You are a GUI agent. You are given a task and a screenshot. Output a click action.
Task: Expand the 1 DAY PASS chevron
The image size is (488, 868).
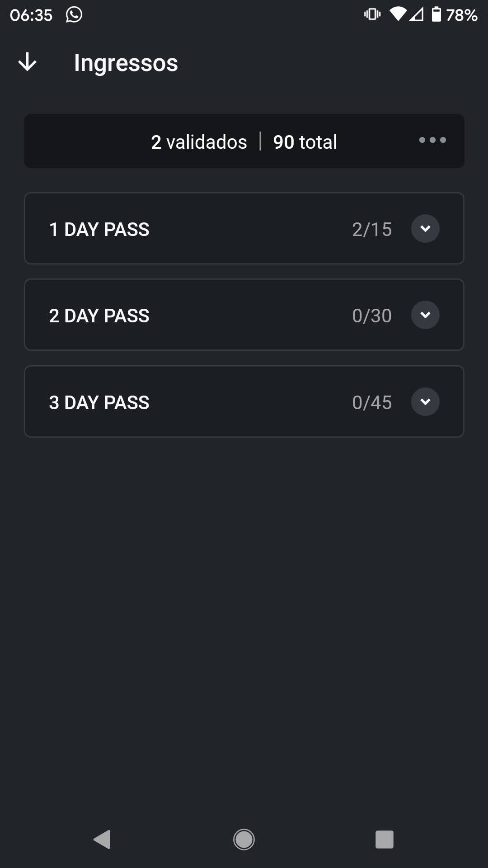pos(425,229)
